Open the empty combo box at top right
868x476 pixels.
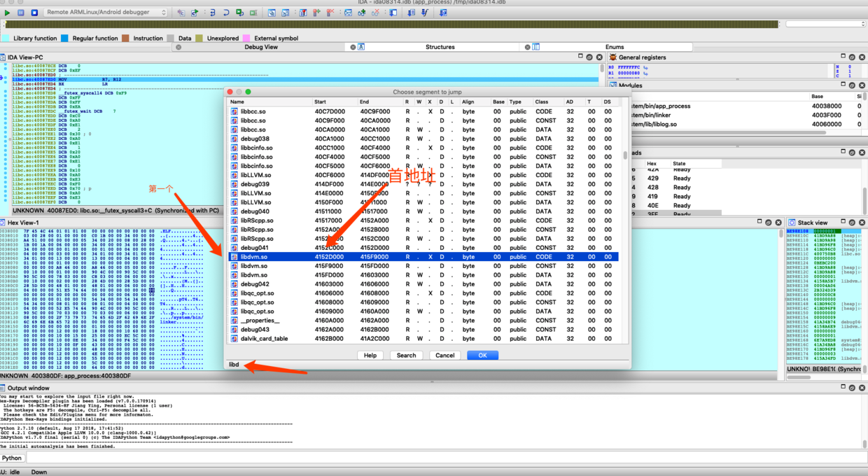coord(825,24)
